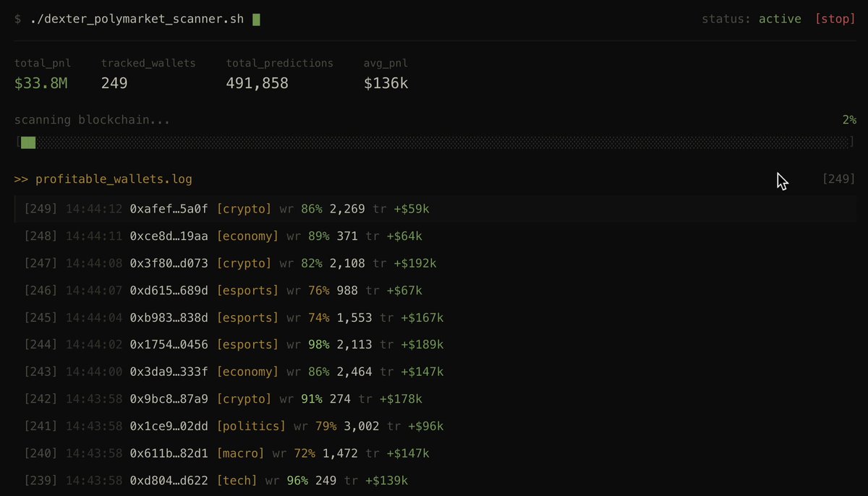Open wallet address 0xce8d…19aa
Image resolution: width=868 pixels, height=496 pixels.
(169, 236)
